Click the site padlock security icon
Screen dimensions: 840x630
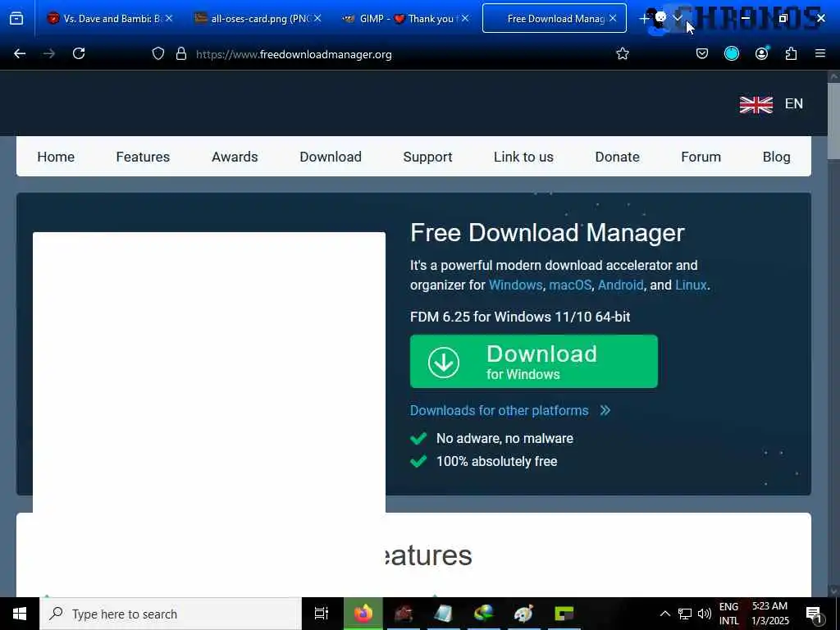181,53
